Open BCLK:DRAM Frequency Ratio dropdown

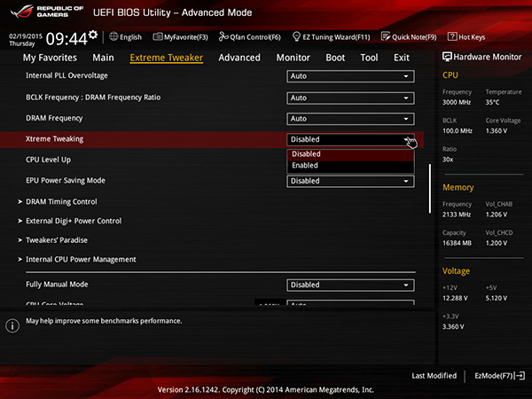pyautogui.click(x=350, y=98)
